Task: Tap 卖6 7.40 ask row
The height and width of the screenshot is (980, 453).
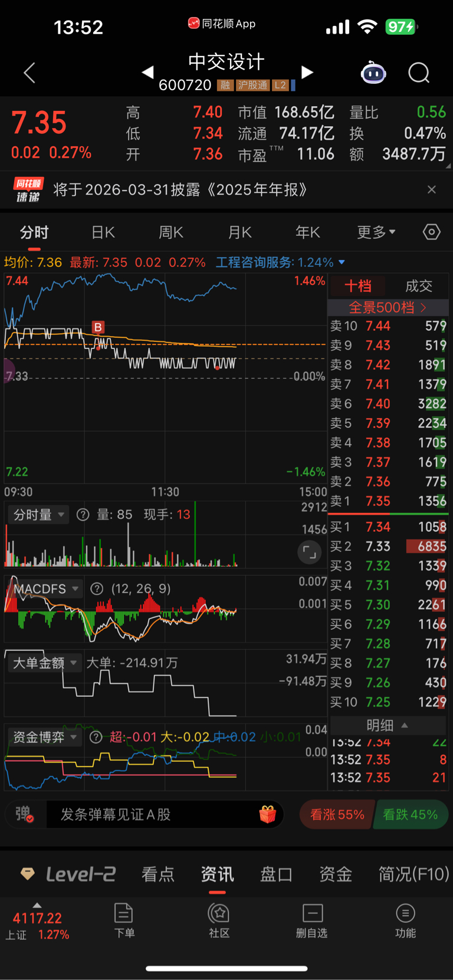Action: pos(388,404)
